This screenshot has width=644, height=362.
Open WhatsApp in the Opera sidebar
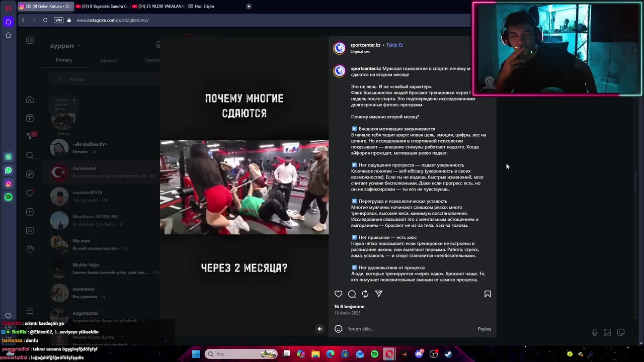8,170
